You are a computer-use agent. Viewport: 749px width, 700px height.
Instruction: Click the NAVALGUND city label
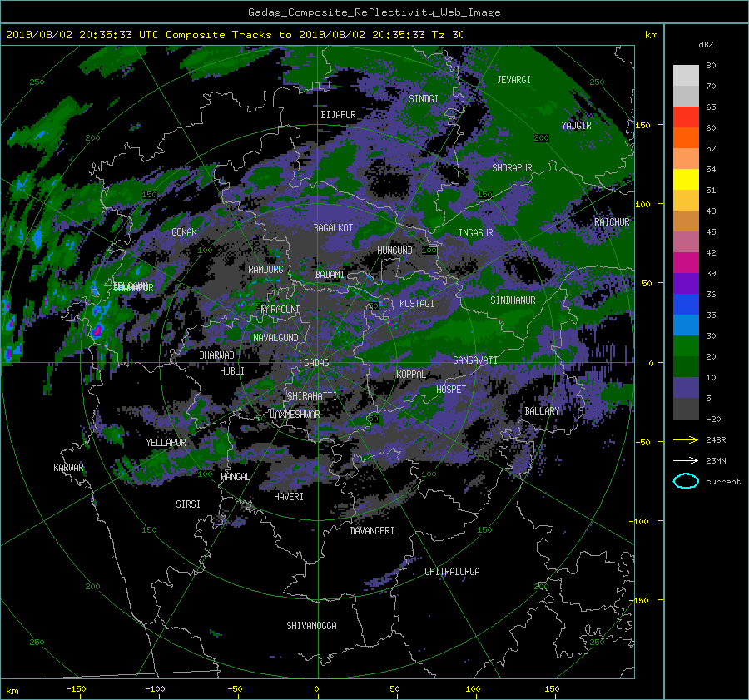pyautogui.click(x=275, y=338)
